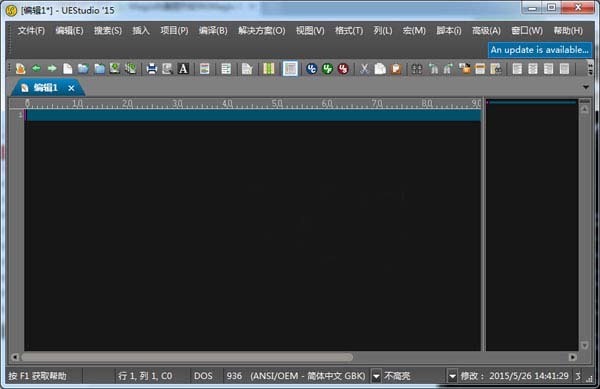Click the green back navigation arrow
Image resolution: width=600 pixels, height=389 pixels.
[x=36, y=69]
